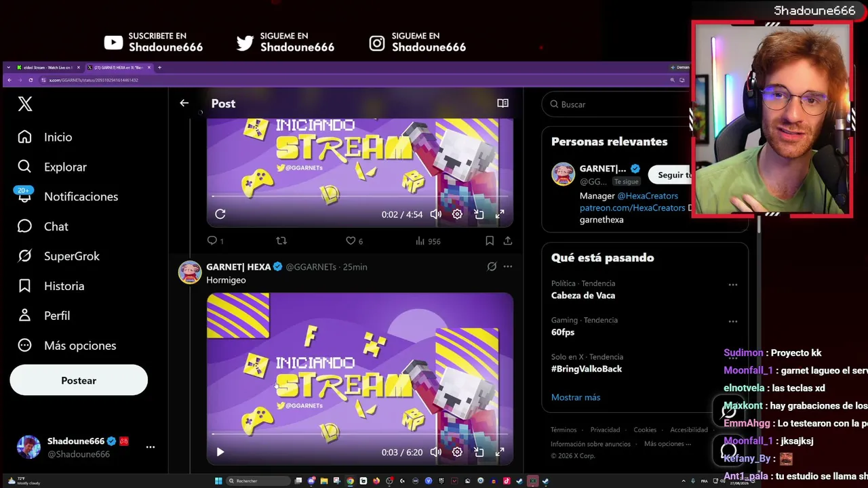This screenshot has width=868, height=488.
Task: Click Mostrar más under trends
Action: pyautogui.click(x=576, y=397)
